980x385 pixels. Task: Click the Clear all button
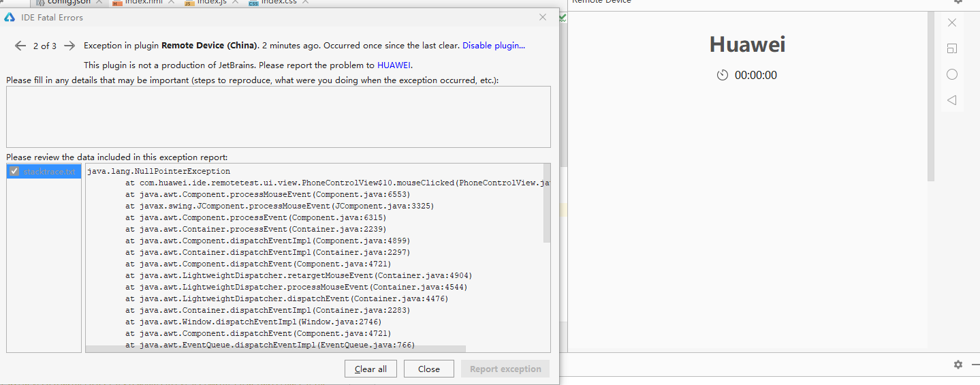pos(370,369)
